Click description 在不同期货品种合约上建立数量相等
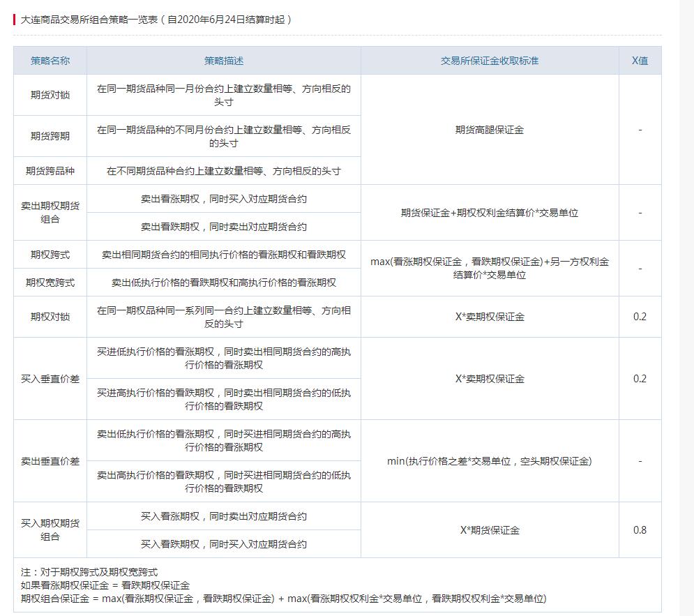 click(223, 171)
